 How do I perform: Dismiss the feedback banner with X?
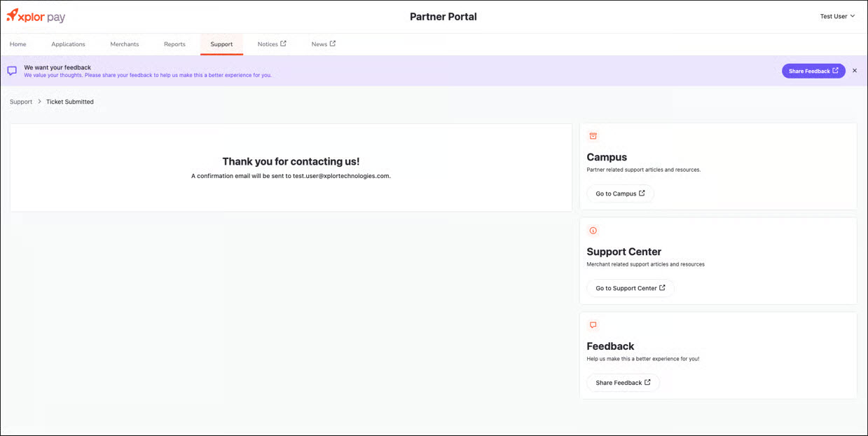point(854,71)
